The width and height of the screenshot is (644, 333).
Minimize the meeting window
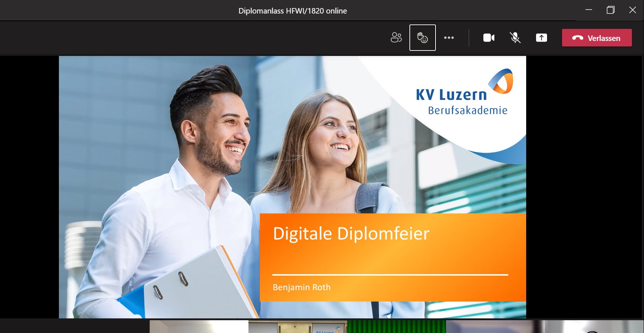(x=589, y=10)
